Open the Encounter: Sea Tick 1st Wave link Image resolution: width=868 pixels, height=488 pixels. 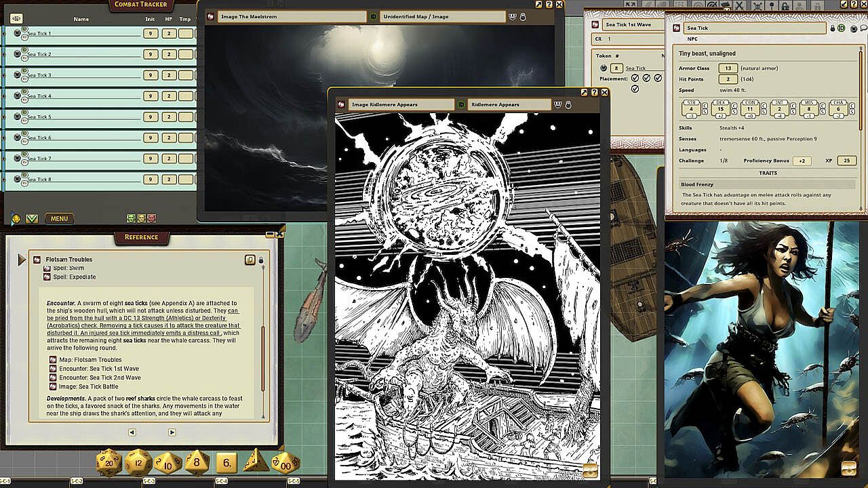(100, 369)
